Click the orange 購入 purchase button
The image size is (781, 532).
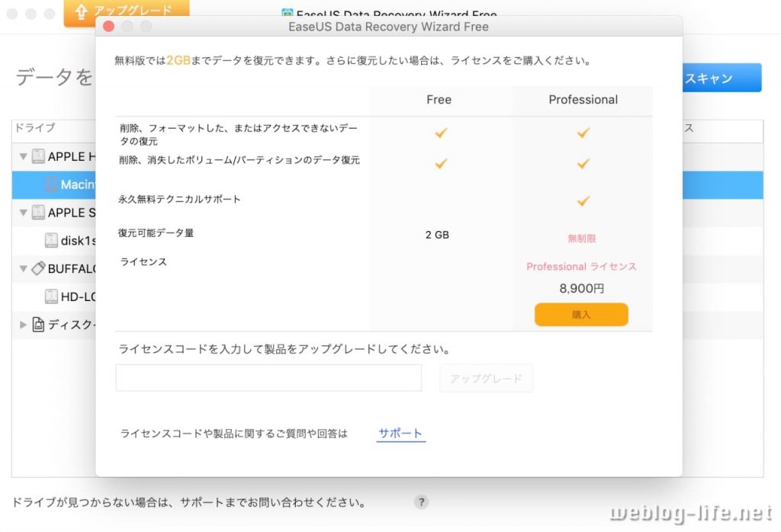[580, 315]
